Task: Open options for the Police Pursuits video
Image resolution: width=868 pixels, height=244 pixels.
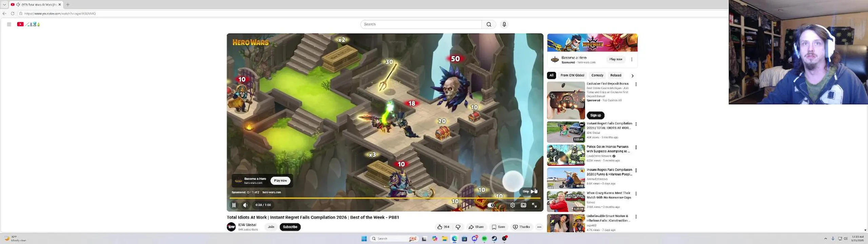Action: (636, 147)
